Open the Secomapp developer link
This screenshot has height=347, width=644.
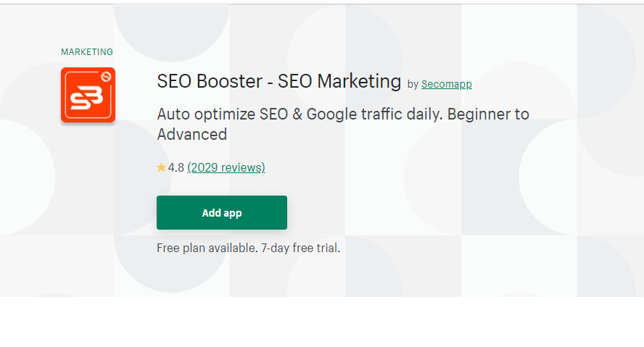tap(447, 84)
